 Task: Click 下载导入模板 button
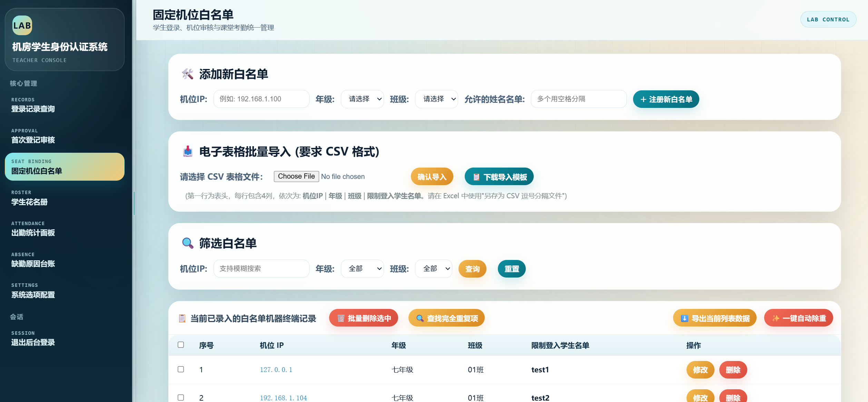(499, 177)
